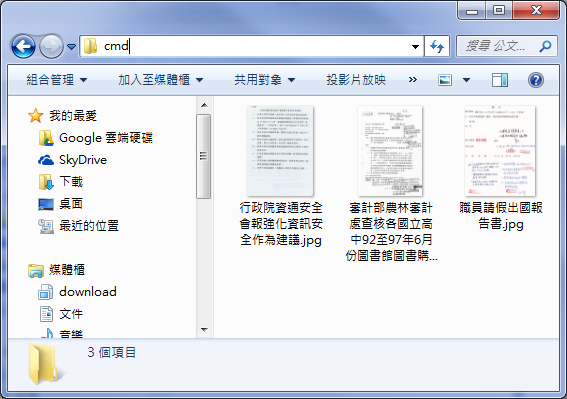Change view using the view icon
The height and width of the screenshot is (399, 567).
click(445, 80)
